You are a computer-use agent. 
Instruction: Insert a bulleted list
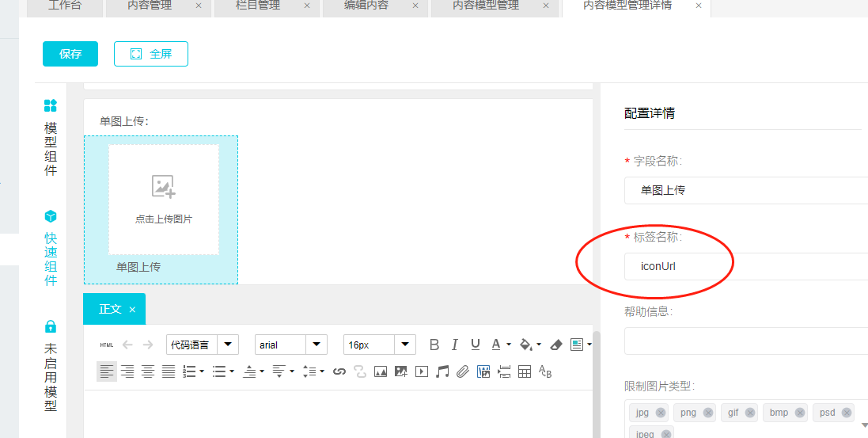click(x=220, y=371)
